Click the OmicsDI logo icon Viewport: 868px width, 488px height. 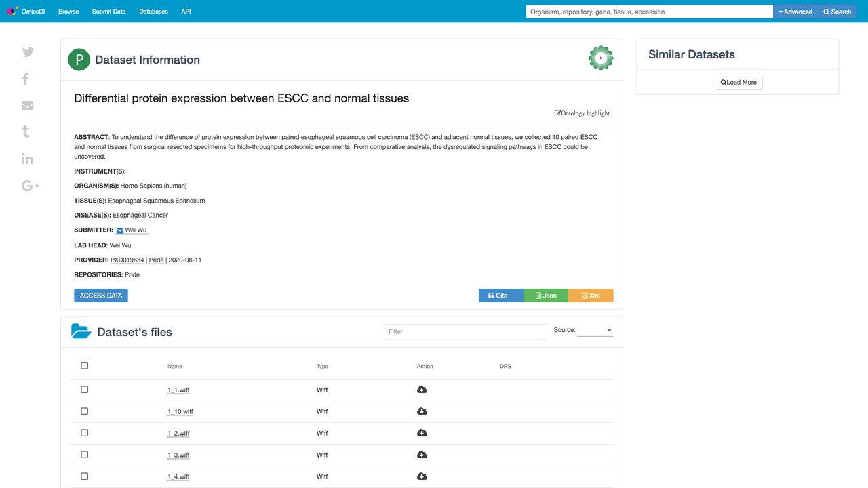point(12,11)
